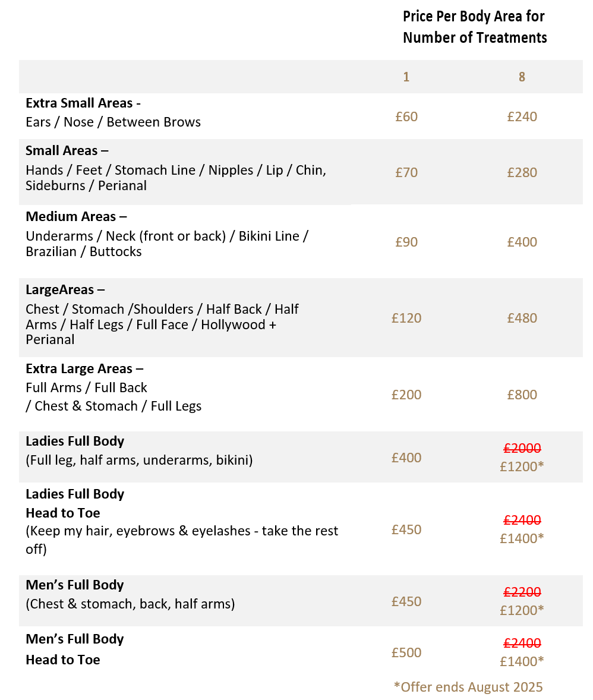The height and width of the screenshot is (700, 593).
Task: Click the column header number 1
Action: (x=406, y=77)
